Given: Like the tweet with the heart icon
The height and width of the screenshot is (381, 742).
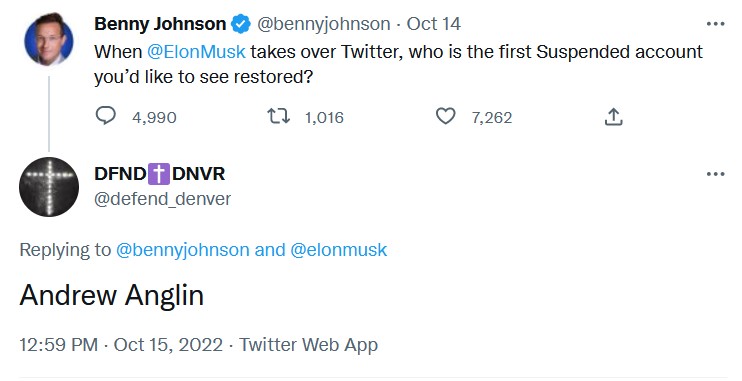Looking at the screenshot, I should pos(445,116).
